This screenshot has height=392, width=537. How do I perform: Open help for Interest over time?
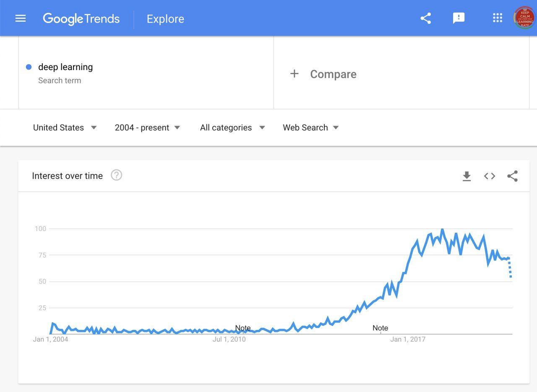(116, 175)
